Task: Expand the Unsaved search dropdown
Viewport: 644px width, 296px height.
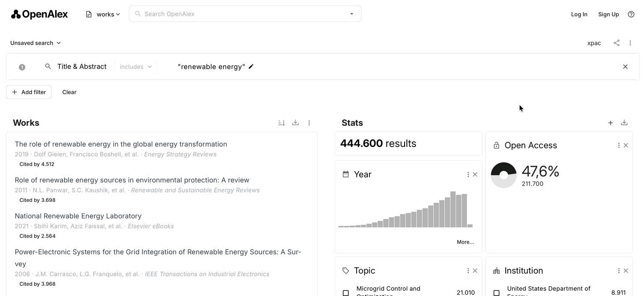Action: pyautogui.click(x=36, y=43)
